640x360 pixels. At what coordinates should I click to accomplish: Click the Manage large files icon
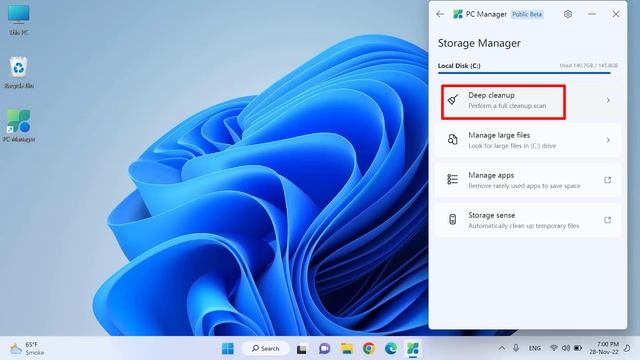[x=453, y=140]
